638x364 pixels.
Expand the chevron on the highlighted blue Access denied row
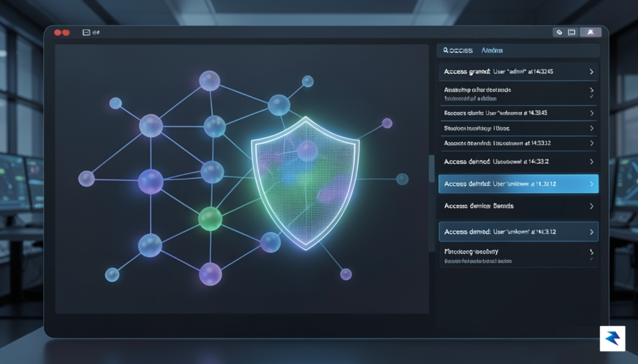tap(592, 184)
